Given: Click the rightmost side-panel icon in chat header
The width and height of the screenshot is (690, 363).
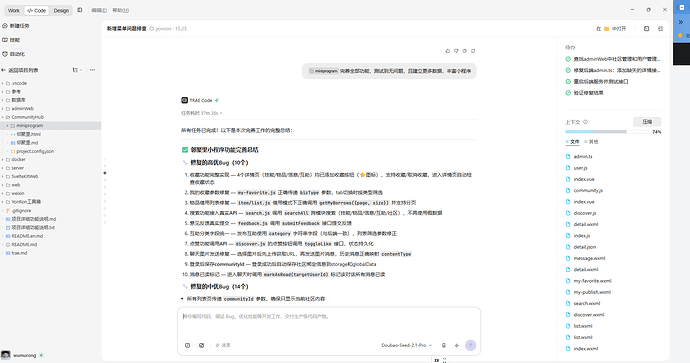Looking at the screenshot, I should tap(661, 29).
